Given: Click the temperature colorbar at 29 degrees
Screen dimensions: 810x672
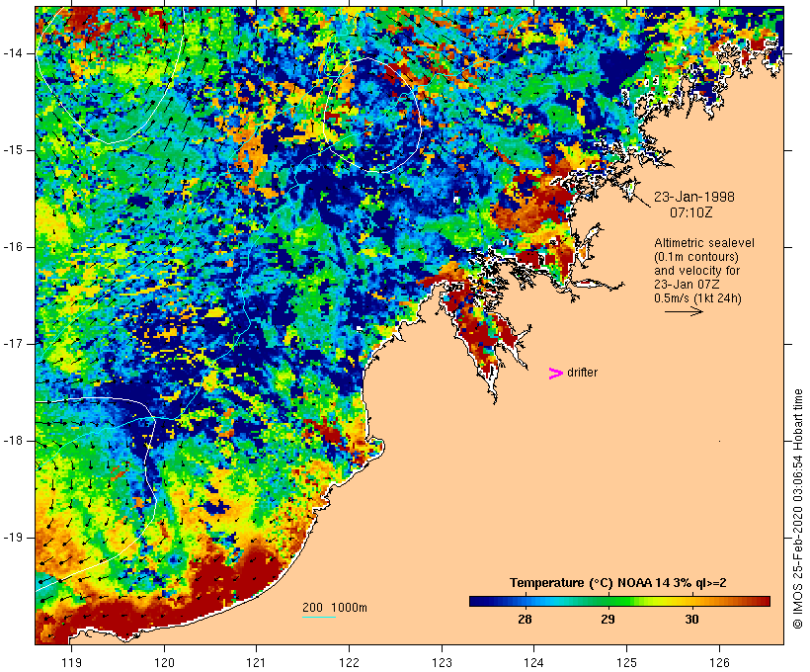Looking at the screenshot, I should pos(608,601).
